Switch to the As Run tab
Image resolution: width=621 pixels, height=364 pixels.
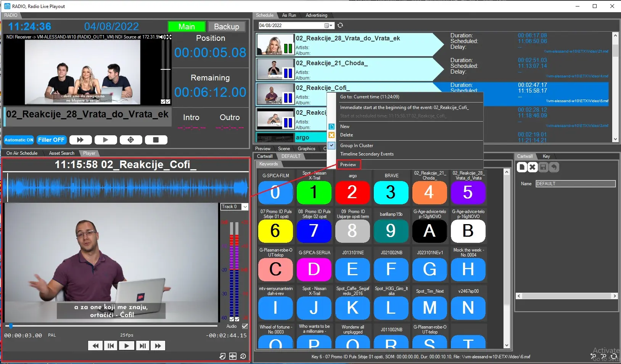coord(289,15)
